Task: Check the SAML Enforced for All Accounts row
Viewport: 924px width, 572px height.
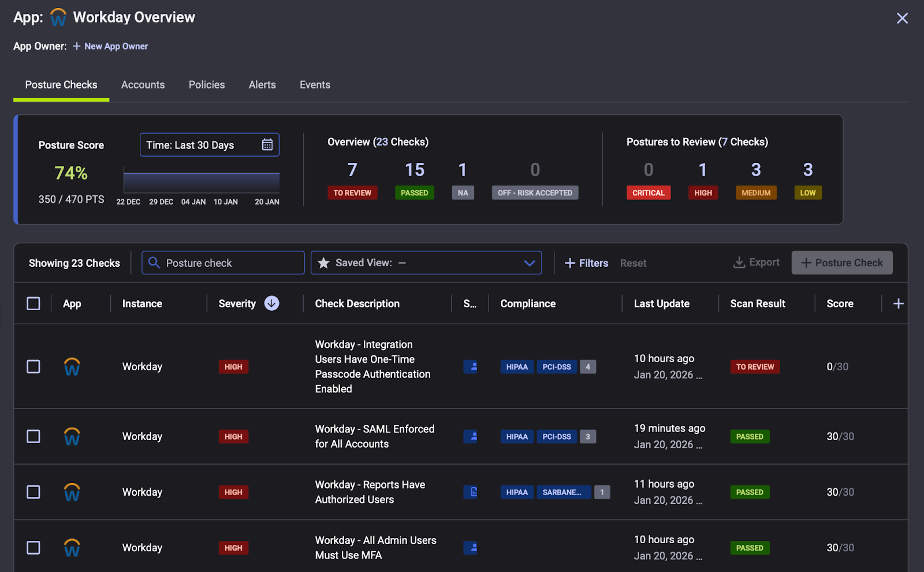Action: point(33,436)
